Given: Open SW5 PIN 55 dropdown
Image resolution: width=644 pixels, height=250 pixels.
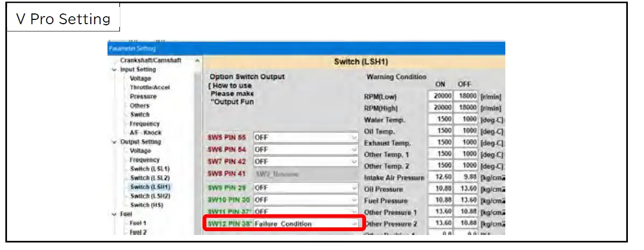Looking at the screenshot, I should click(305, 138).
